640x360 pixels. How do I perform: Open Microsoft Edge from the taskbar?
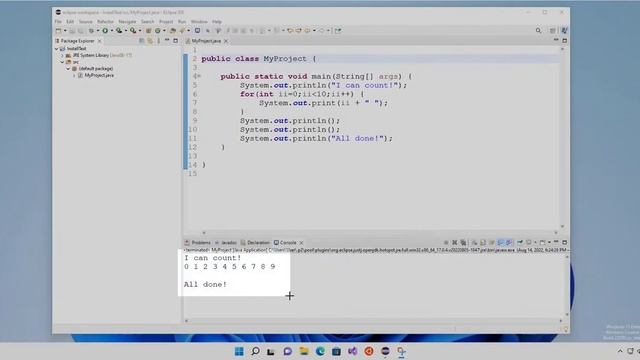(320, 351)
